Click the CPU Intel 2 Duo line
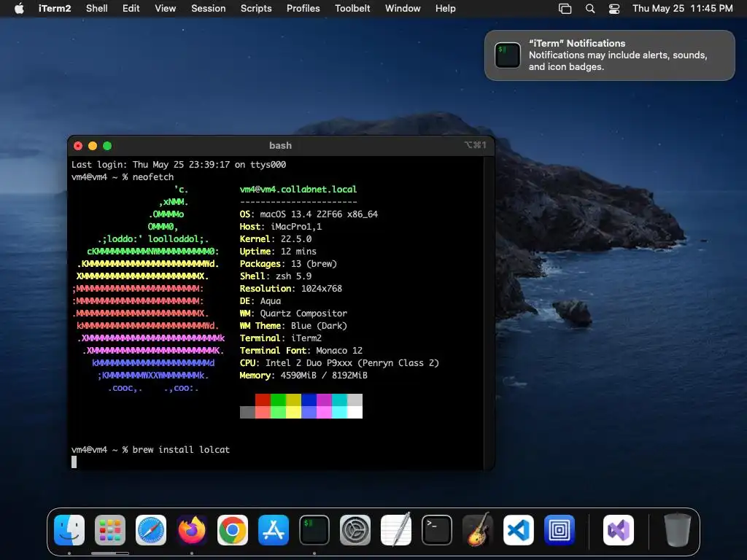Screen dimensions: 747x560 [339, 363]
